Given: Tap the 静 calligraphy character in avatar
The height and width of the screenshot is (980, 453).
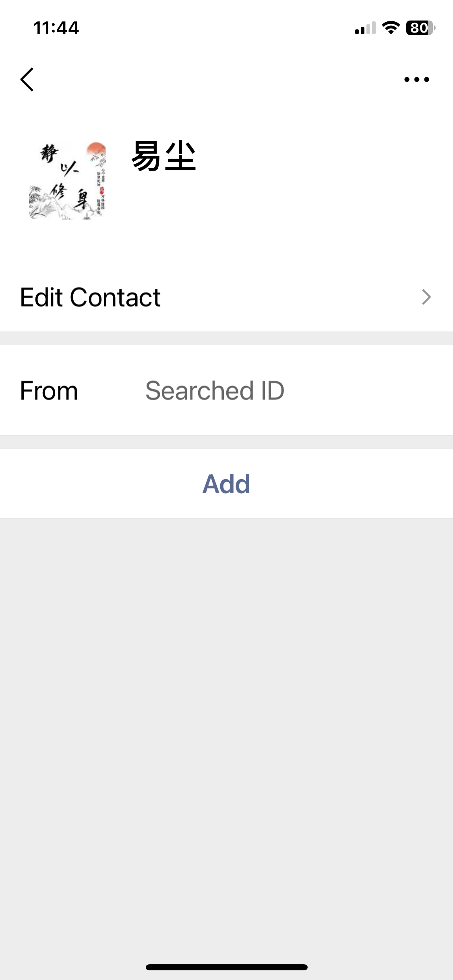Looking at the screenshot, I should (49, 154).
